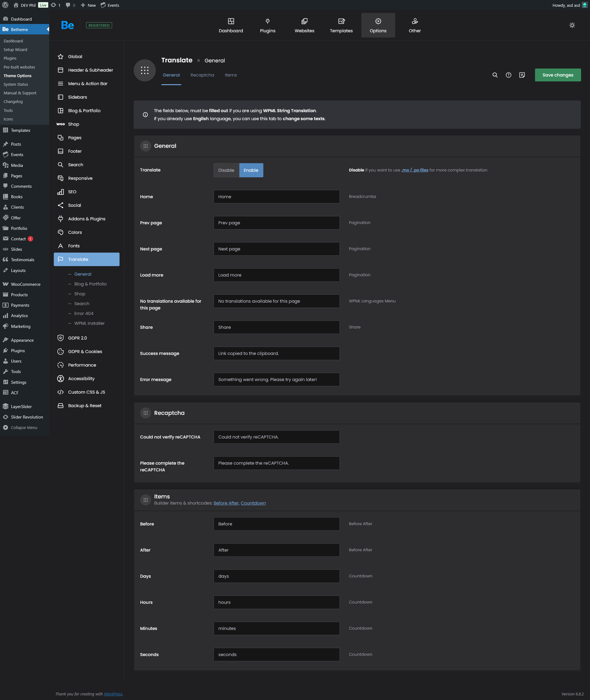Expand the Performance options section
This screenshot has width=590, height=700.
pos(82,365)
